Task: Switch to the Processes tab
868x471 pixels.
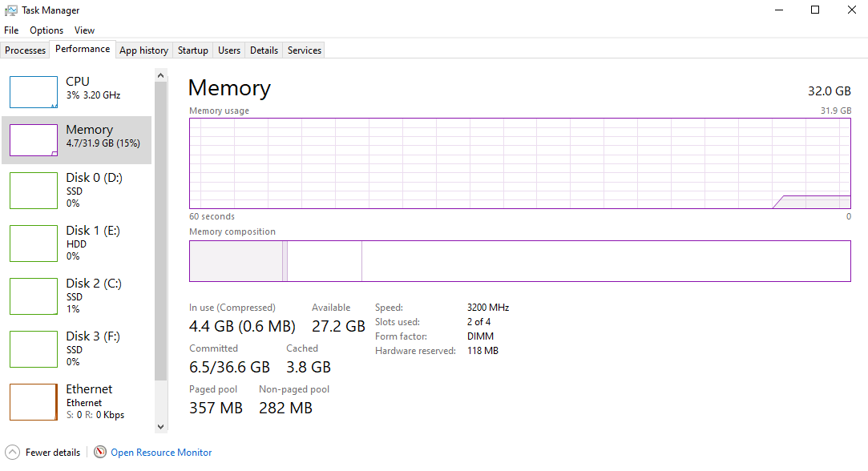Action: click(26, 50)
